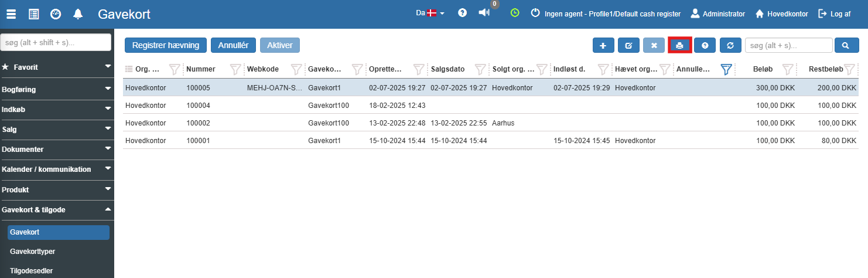The image size is (868, 278).
Task: Open the language dropdown showing Da
Action: [430, 13]
